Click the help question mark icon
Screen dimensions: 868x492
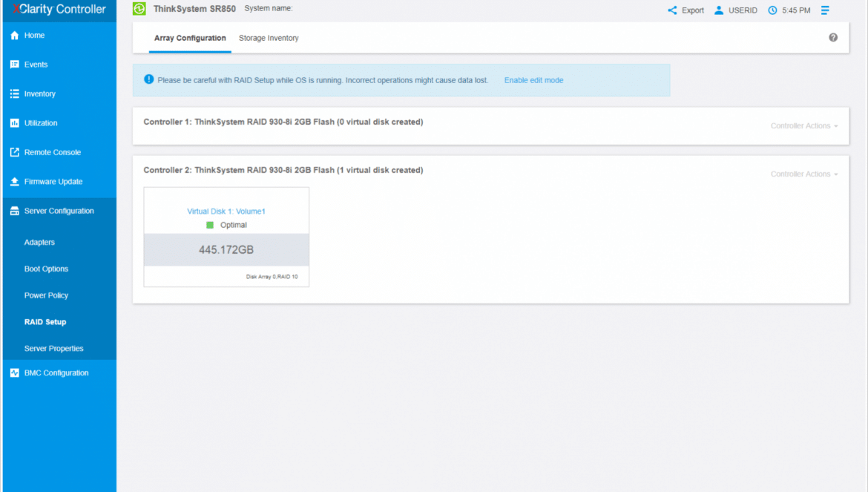click(x=833, y=37)
